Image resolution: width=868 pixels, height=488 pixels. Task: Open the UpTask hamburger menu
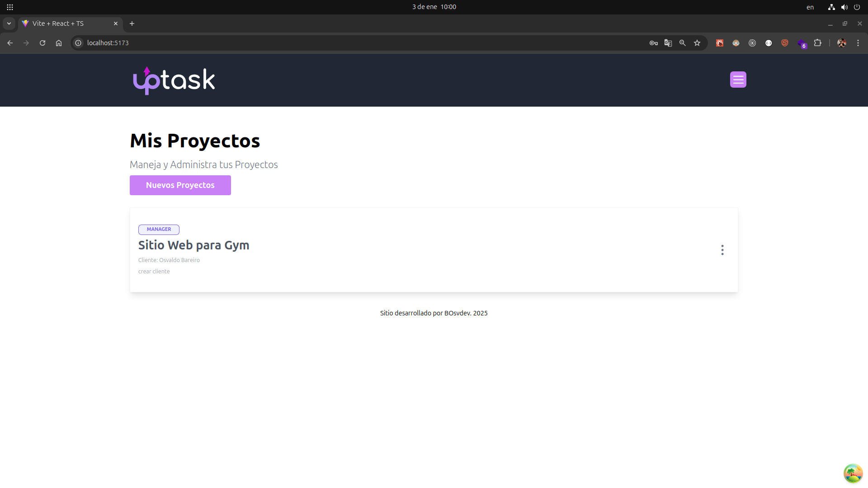click(x=738, y=79)
